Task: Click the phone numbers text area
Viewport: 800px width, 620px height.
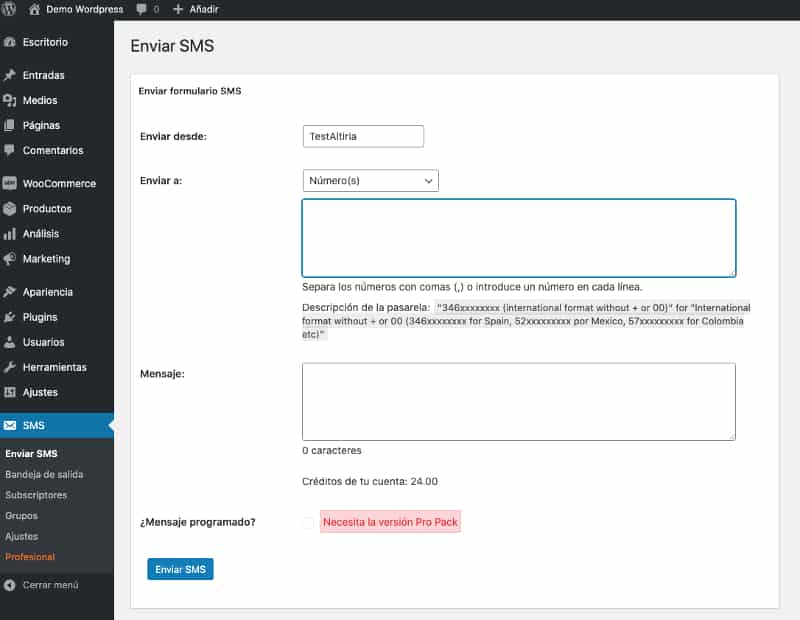Action: (x=518, y=237)
